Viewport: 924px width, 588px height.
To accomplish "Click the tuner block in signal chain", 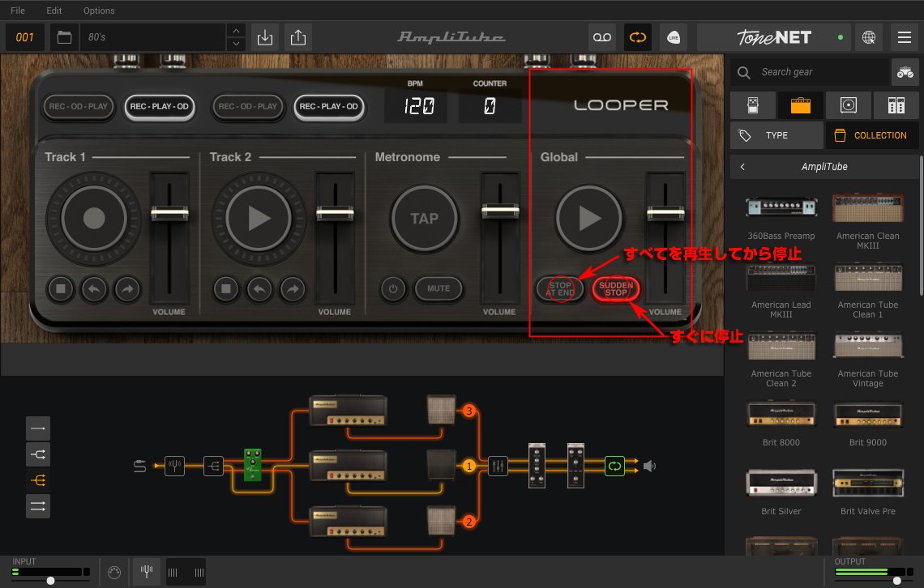I will (x=174, y=467).
